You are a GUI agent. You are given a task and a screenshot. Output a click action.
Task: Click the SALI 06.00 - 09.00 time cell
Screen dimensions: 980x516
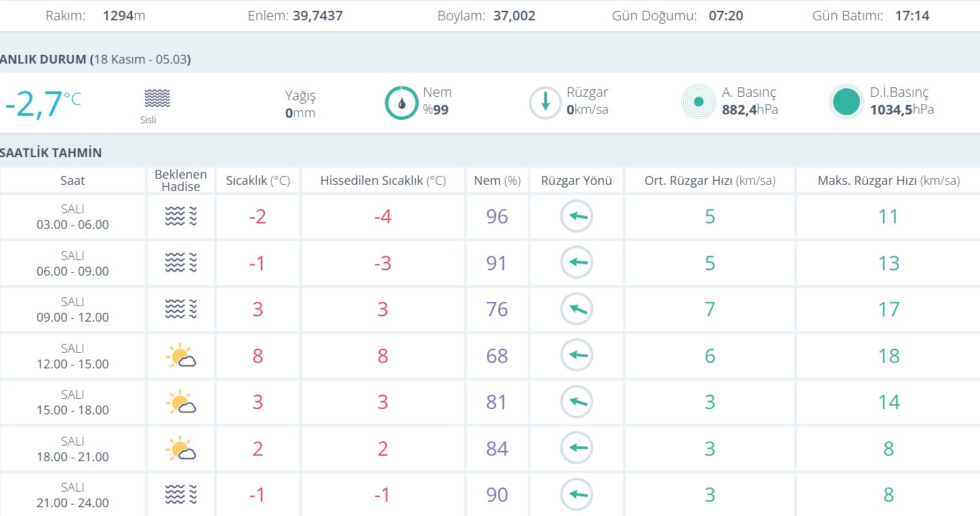(x=73, y=263)
